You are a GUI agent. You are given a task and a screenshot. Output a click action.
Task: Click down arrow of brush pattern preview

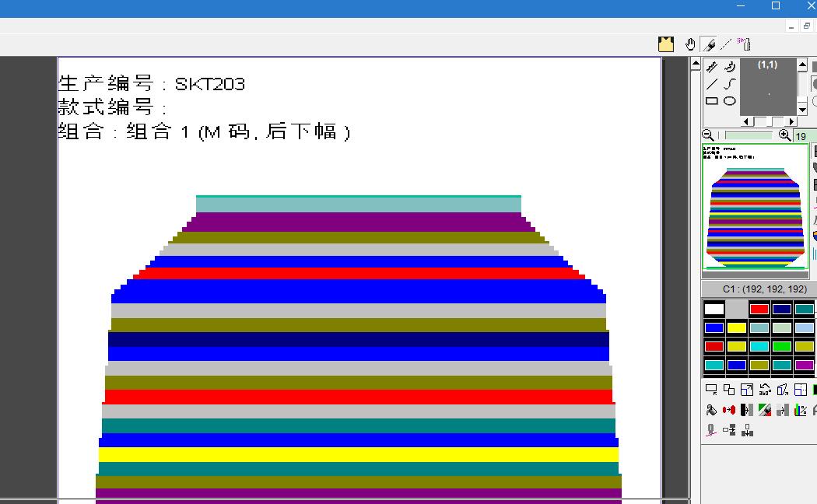click(802, 110)
